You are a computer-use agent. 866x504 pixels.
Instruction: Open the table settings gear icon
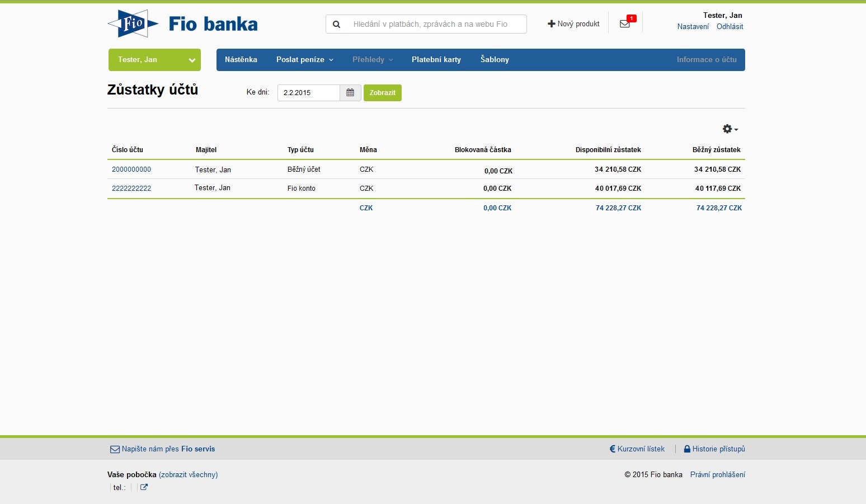tap(729, 129)
